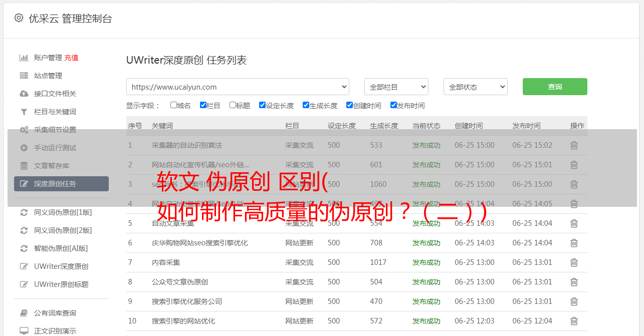Viewport: 644px width, 336px height.
Task: Click the 公有词库查询 book icon
Action: 24,313
